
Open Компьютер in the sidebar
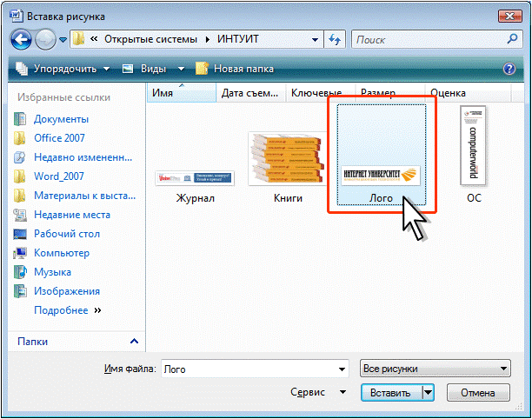[62, 253]
